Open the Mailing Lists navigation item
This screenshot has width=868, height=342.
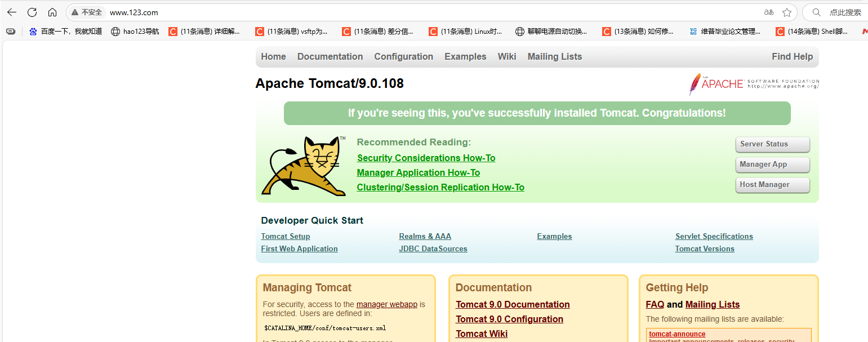coord(554,56)
